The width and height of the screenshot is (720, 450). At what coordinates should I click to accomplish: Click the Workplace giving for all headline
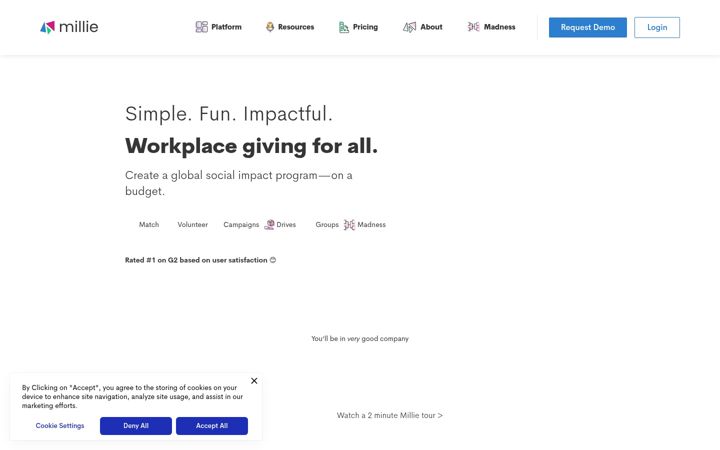pos(251,146)
